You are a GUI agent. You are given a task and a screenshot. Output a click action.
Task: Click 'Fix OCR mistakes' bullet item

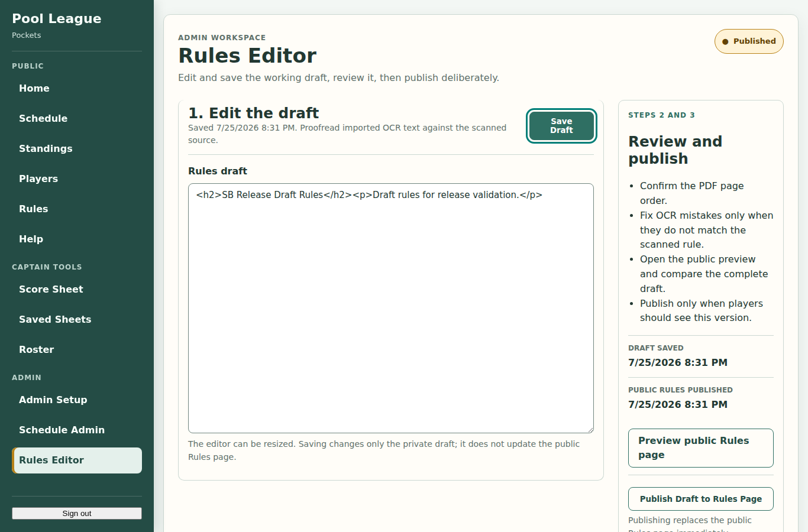706,230
